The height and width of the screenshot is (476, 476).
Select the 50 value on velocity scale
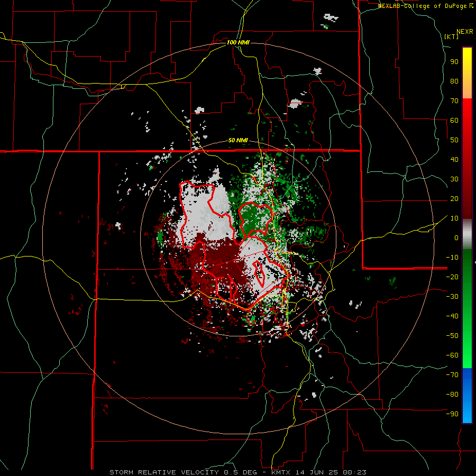tap(454, 140)
